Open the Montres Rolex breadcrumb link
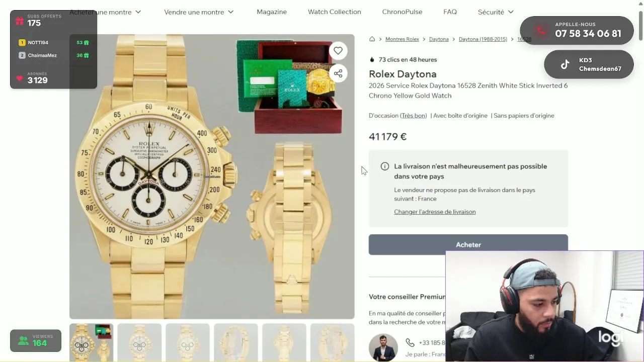This screenshot has width=644, height=362. (x=402, y=39)
